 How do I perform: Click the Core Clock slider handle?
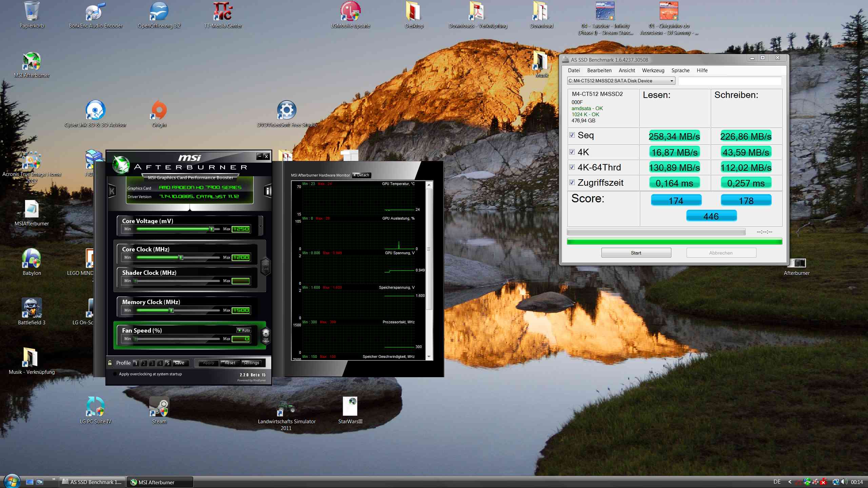pos(181,258)
